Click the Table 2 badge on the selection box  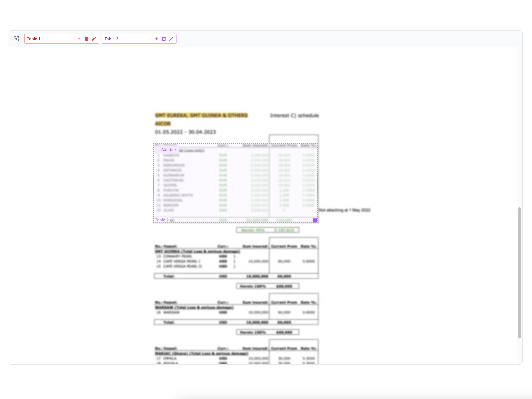click(162, 220)
